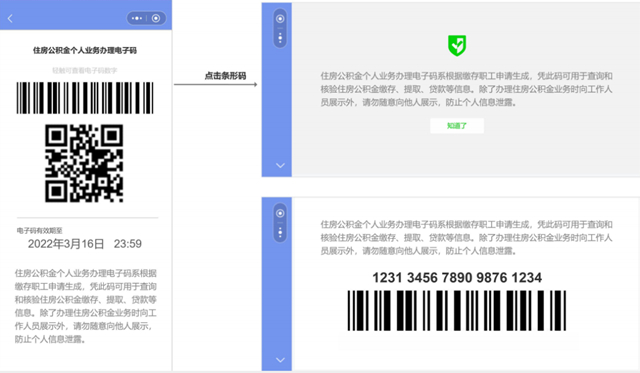This screenshot has height=373, width=640.
Task: Expand the chevron in upper blue sidebar
Action: [280, 165]
